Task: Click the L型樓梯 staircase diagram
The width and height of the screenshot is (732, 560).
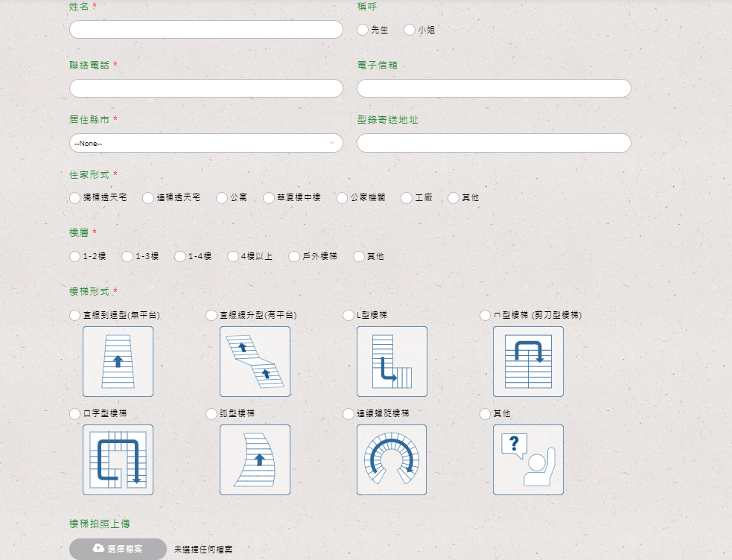Action: (x=392, y=361)
